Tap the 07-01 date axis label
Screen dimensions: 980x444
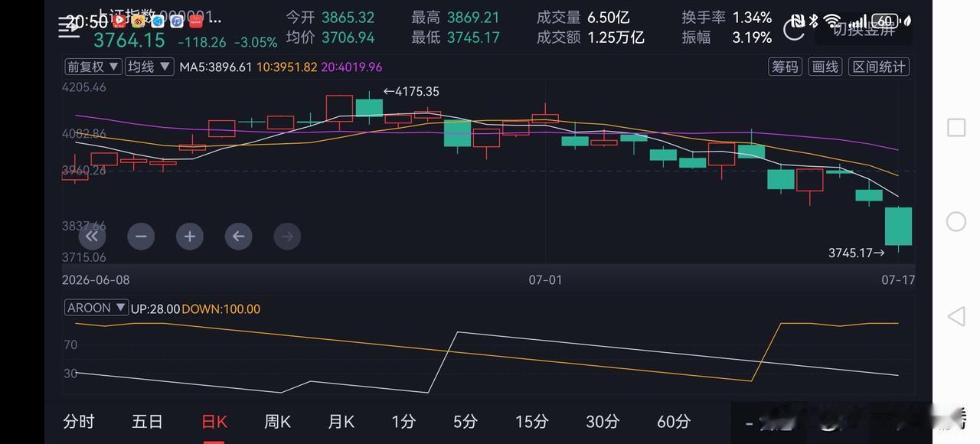pos(545,280)
